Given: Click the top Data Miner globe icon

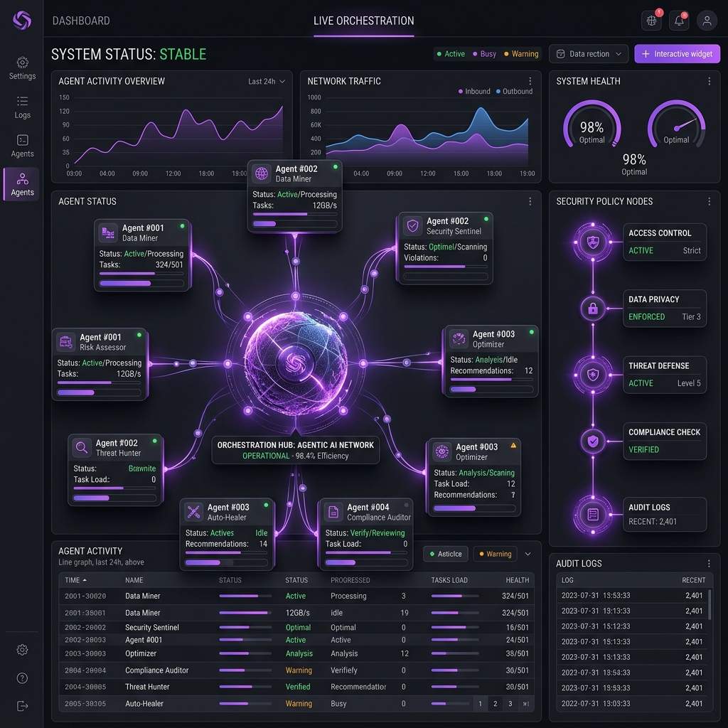Looking at the screenshot, I should point(262,173).
